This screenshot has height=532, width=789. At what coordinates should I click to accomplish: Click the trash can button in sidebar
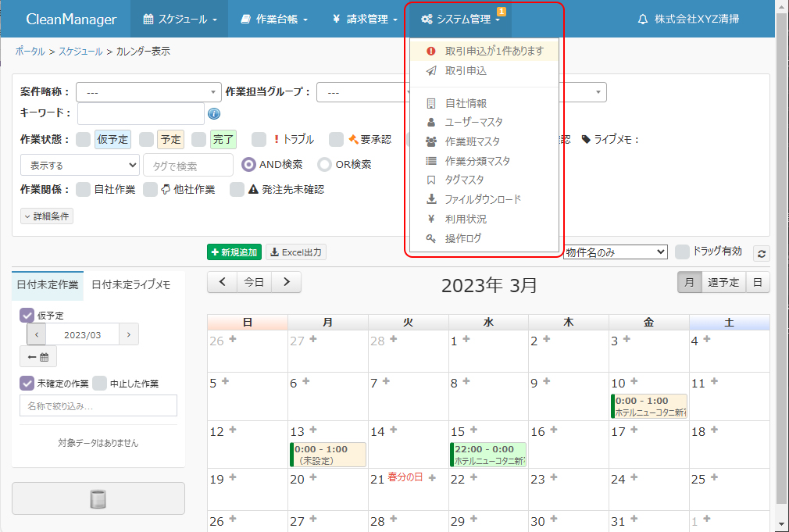click(x=98, y=499)
